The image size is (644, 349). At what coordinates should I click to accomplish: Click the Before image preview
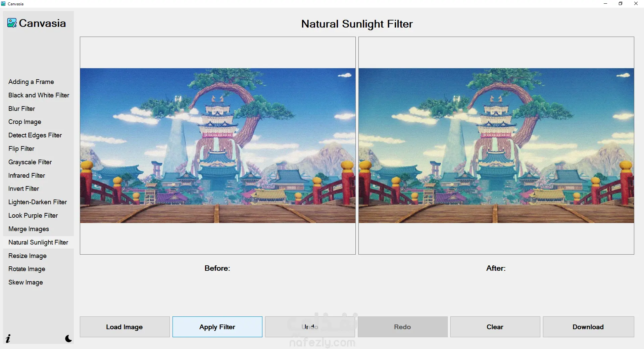tap(218, 145)
